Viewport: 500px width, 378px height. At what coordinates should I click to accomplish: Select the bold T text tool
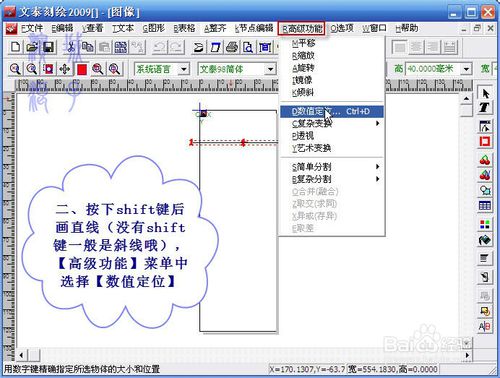[485, 107]
